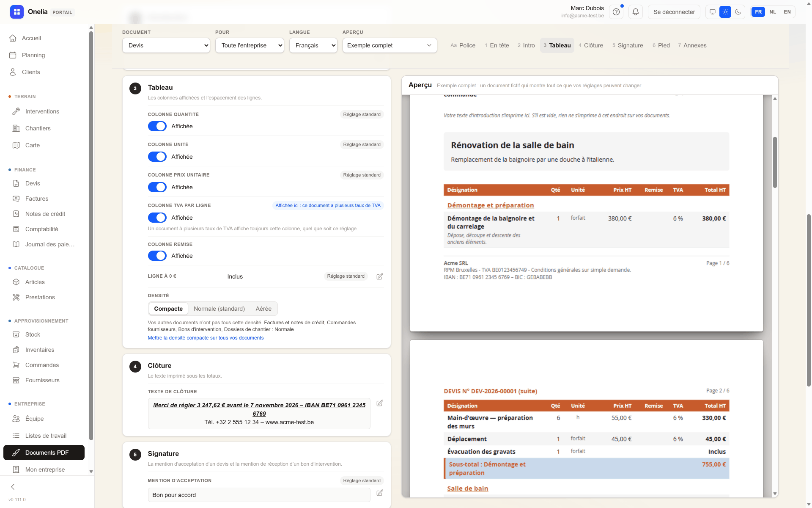Switch interface language to NL

[773, 12]
